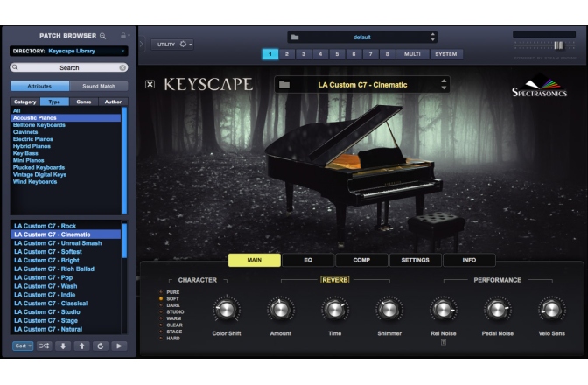
Task: Close Keyscape view with X box icon
Action: tap(150, 84)
